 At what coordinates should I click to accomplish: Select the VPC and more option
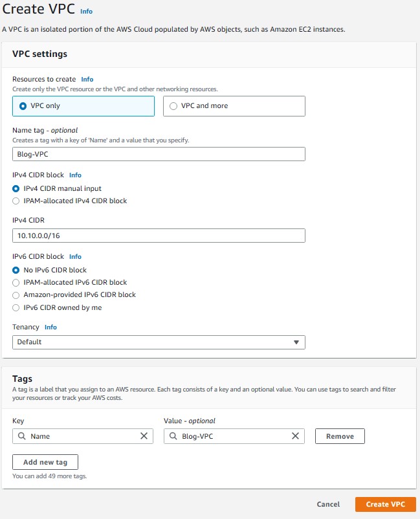pyautogui.click(x=173, y=106)
